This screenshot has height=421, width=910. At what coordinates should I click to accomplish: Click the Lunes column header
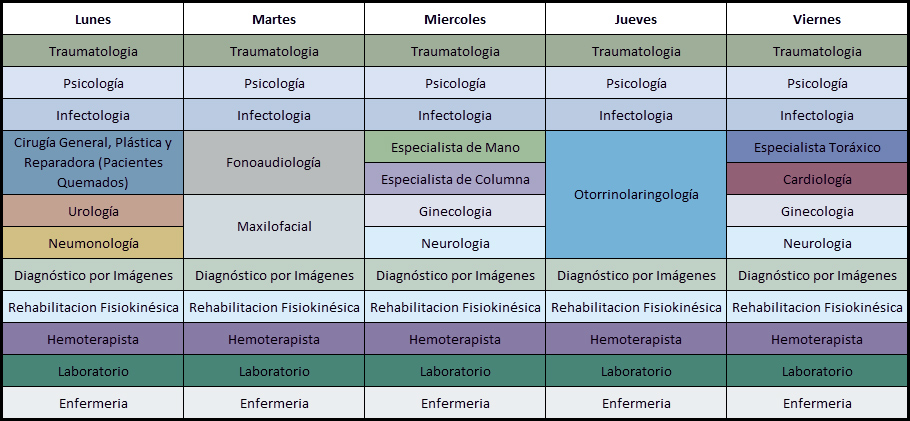click(93, 19)
